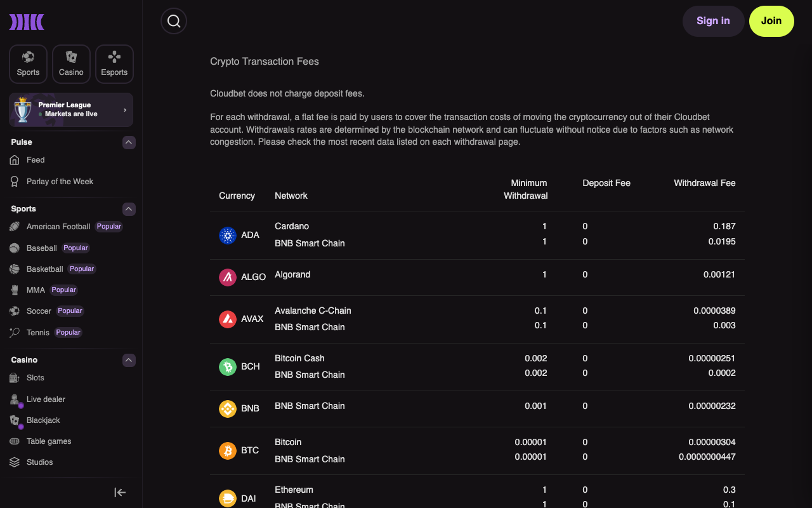Open the Blackjack casino link
Viewport: 812px width, 508px height.
pos(43,420)
